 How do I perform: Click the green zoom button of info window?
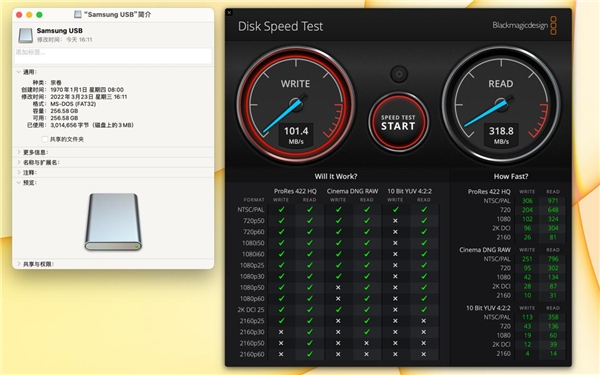(x=39, y=15)
